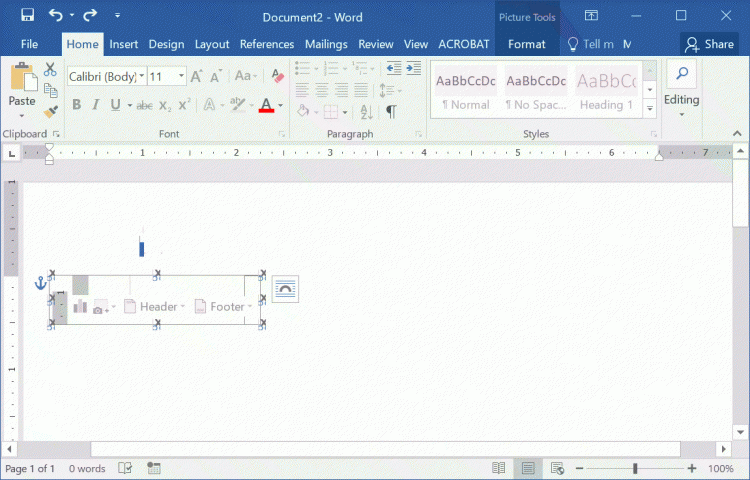The height and width of the screenshot is (480, 750).
Task: Select the Format Painter brush
Action: coord(51,111)
